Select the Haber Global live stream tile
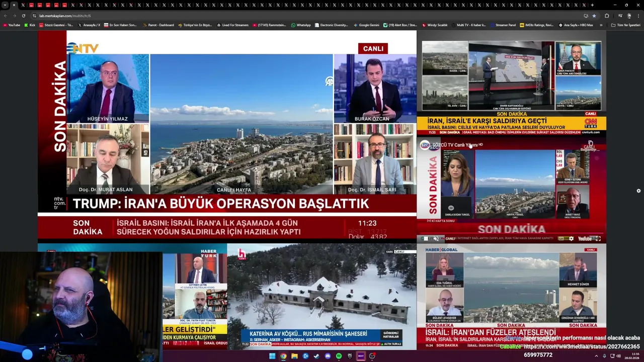644x362 pixels. point(511,297)
